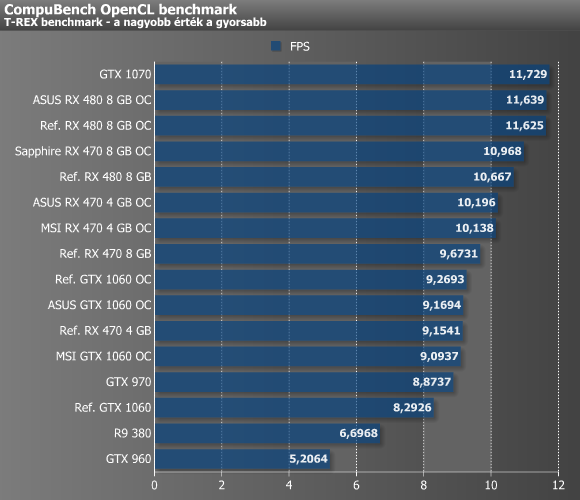Click value 5,2064 on the bar

pyautogui.click(x=308, y=459)
